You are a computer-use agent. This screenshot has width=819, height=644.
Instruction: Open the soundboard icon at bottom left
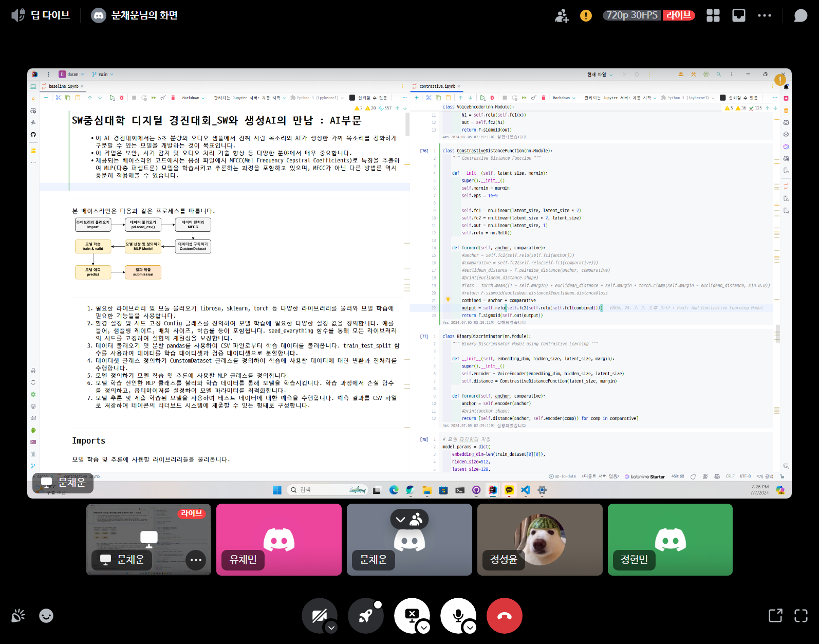(18, 615)
